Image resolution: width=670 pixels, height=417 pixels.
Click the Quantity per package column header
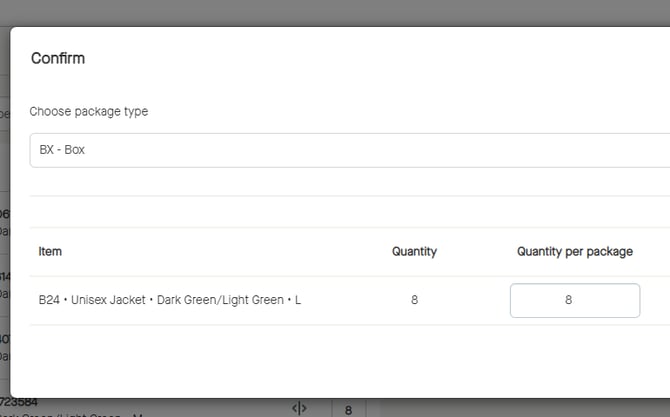pyautogui.click(x=574, y=252)
